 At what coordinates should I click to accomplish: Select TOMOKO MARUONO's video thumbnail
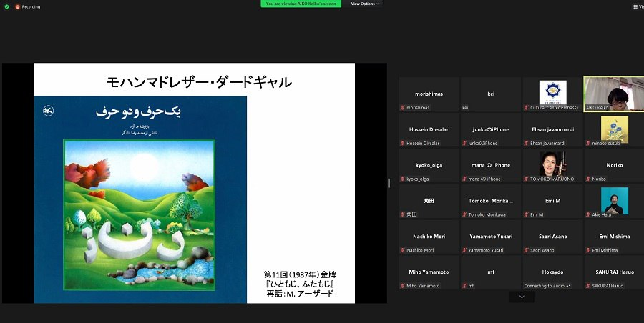(552, 164)
